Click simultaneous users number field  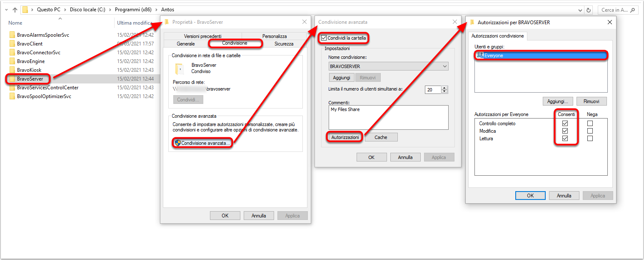[433, 90]
